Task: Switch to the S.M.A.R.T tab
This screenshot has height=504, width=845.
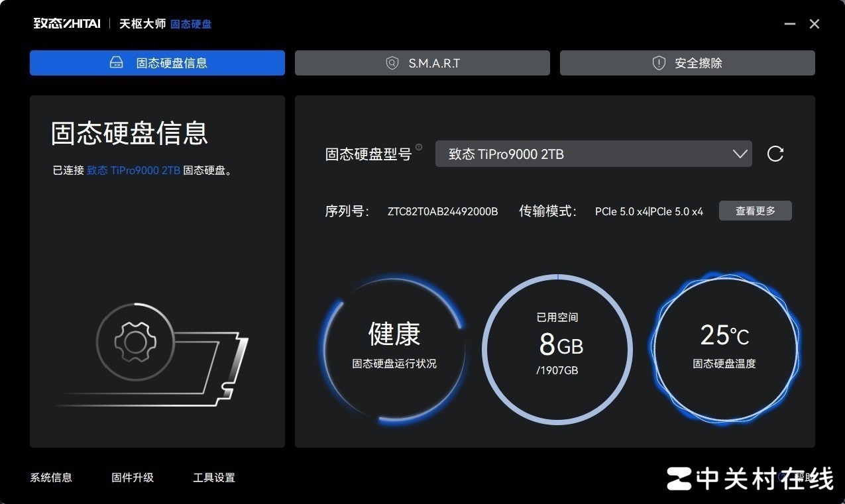Action: coord(422,63)
